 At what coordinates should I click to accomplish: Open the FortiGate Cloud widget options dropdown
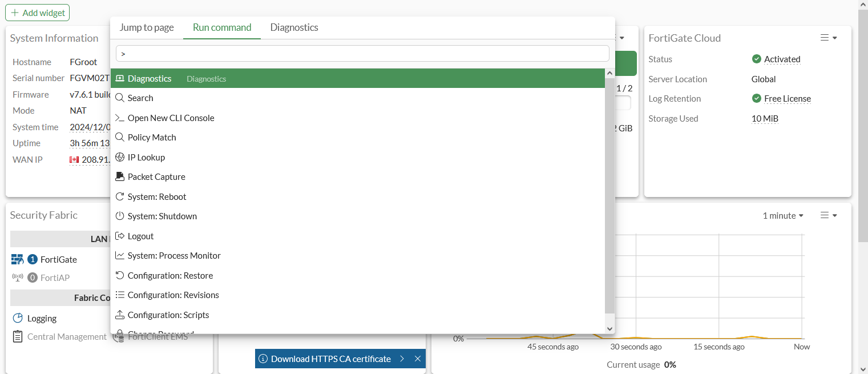pos(827,37)
